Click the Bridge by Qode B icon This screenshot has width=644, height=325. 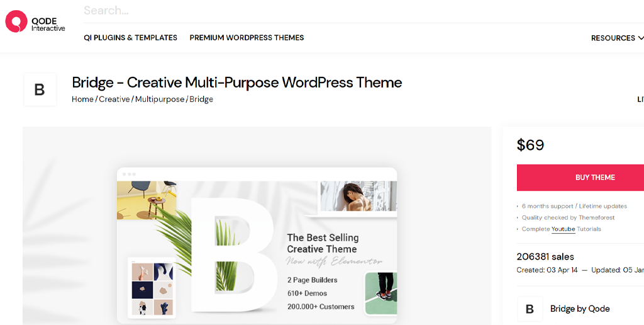click(x=530, y=309)
